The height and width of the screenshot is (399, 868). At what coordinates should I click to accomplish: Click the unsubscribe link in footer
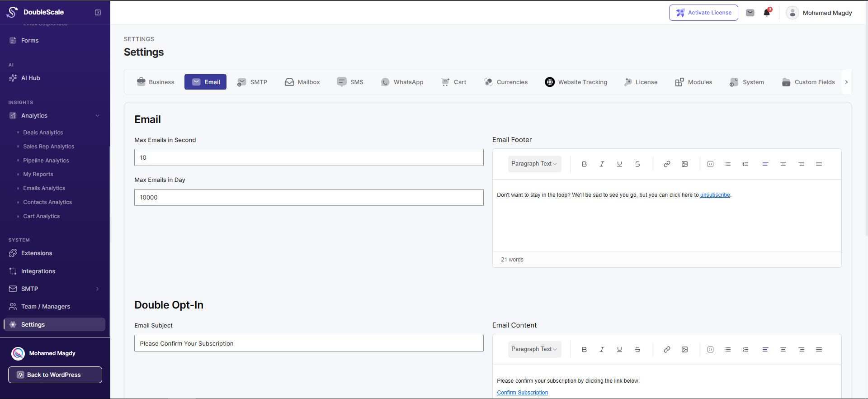click(x=715, y=195)
